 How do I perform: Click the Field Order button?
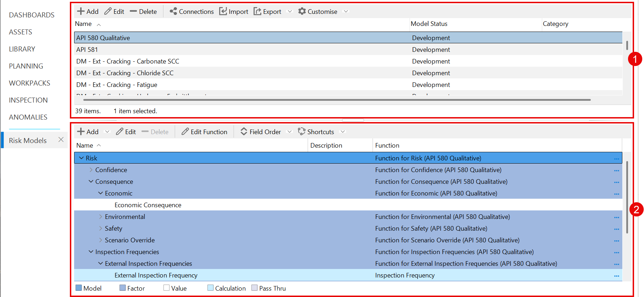pos(261,132)
